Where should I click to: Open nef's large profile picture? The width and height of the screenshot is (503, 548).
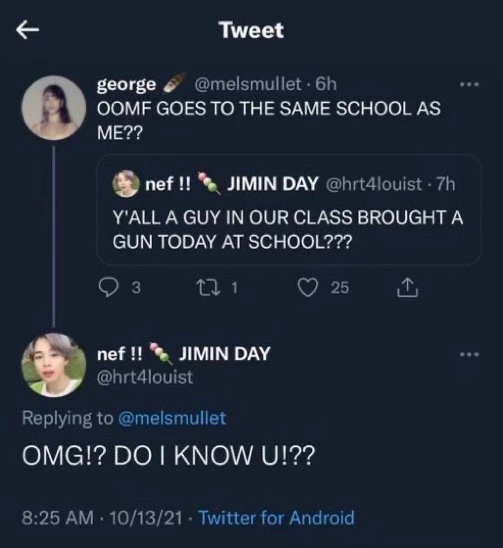[x=54, y=366]
